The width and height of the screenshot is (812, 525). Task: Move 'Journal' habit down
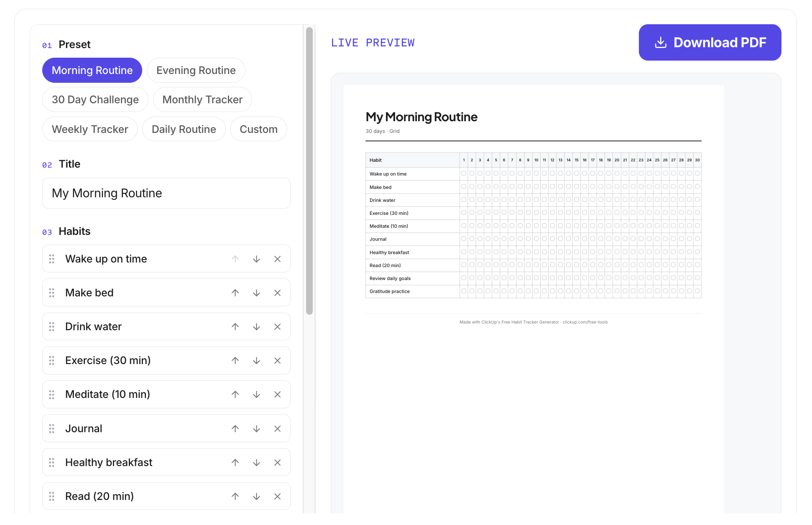click(257, 429)
